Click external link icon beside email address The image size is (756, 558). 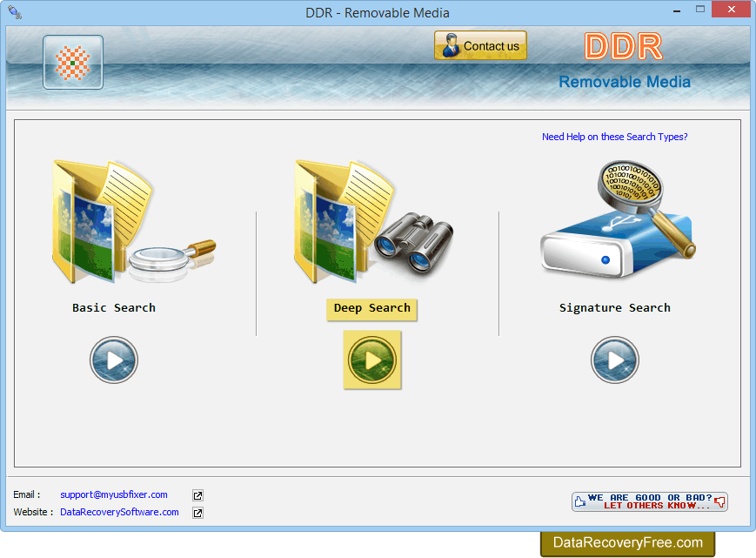pos(197,495)
